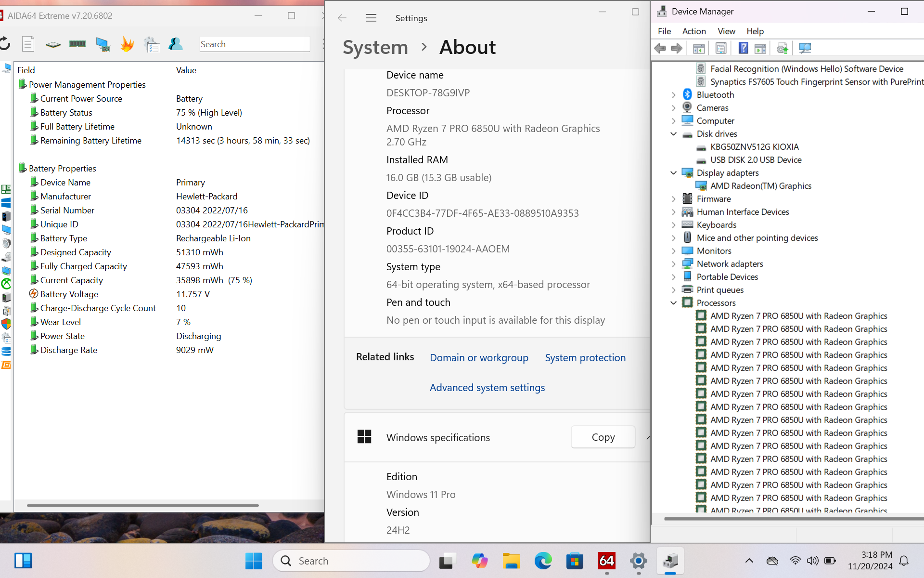924x578 pixels.
Task: Collapse the Disk drives category
Action: 674,134
